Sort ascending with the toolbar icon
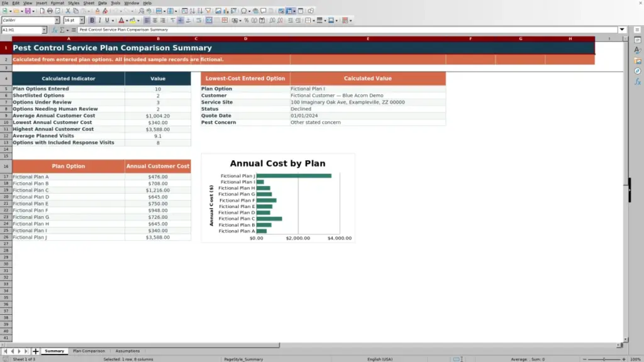Viewport: 644px width, 362px height. [x=192, y=11]
